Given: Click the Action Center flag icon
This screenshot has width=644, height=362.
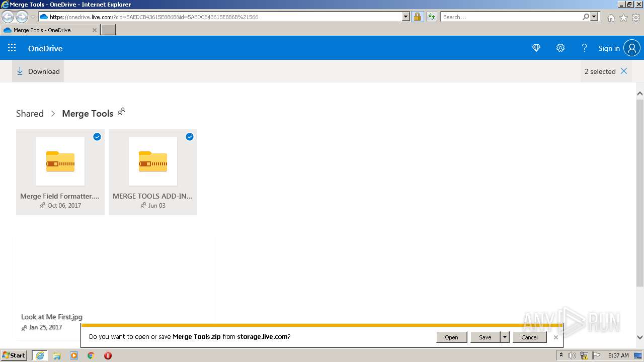Looking at the screenshot, I should (596, 355).
